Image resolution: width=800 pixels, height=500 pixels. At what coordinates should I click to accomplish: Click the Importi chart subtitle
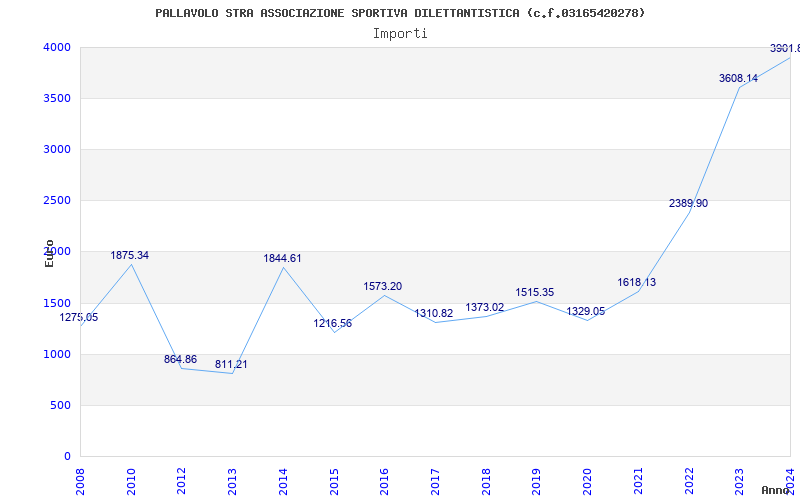400,33
